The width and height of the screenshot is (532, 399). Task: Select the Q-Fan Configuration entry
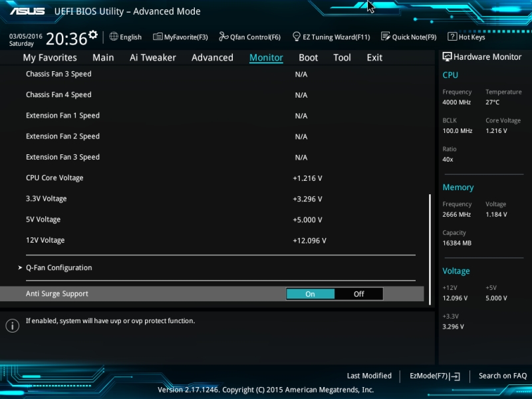click(59, 268)
